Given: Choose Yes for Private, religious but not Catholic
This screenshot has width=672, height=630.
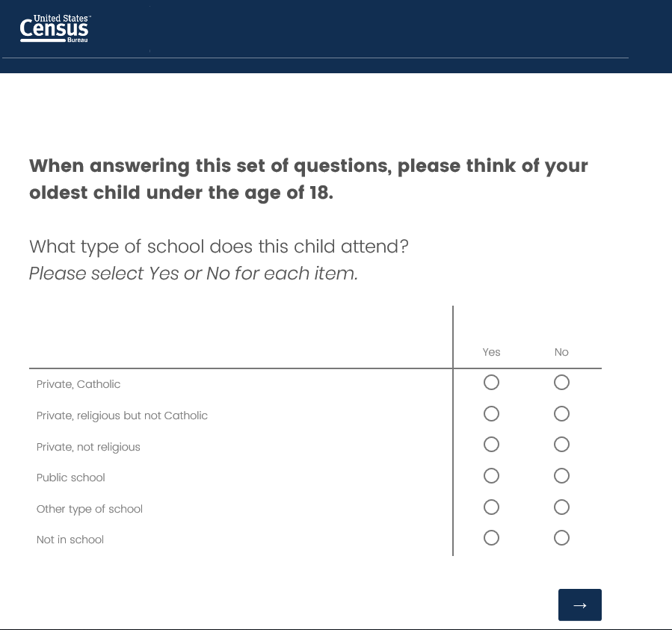Looking at the screenshot, I should (x=491, y=414).
